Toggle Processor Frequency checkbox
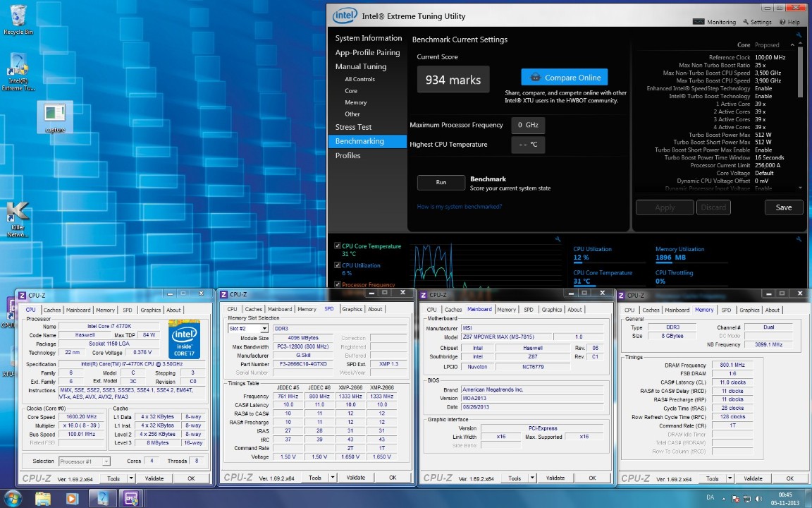 click(x=338, y=284)
